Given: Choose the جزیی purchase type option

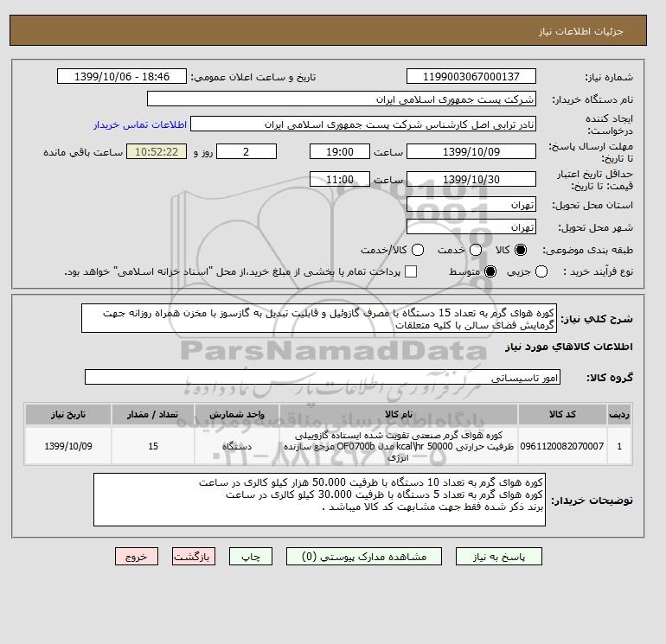Looking at the screenshot, I should point(541,271).
